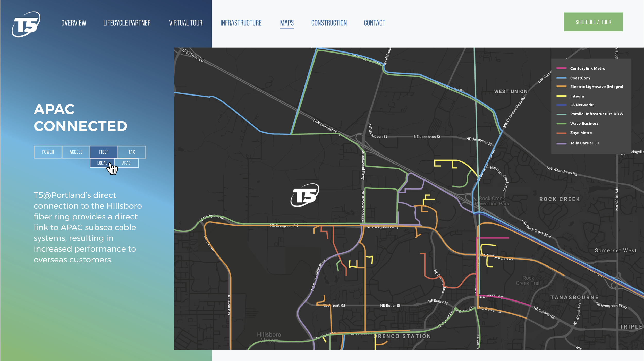
Task: Click the Hillsboro Airport map label
Action: (269, 338)
